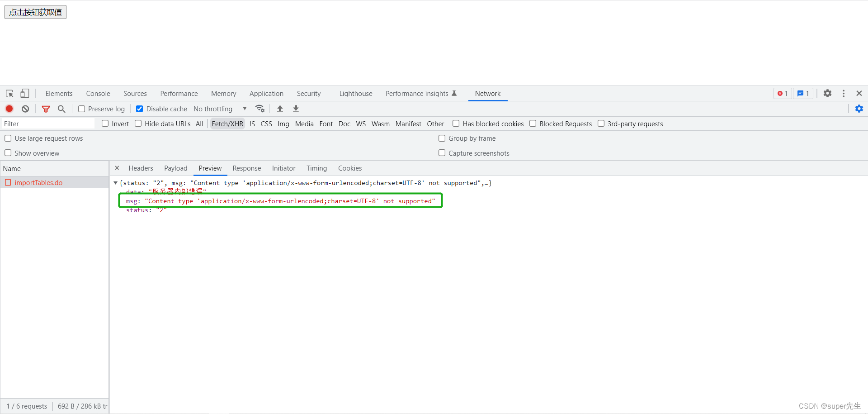Click the inspect element cursor icon
868x414 pixels.
pyautogui.click(x=9, y=93)
